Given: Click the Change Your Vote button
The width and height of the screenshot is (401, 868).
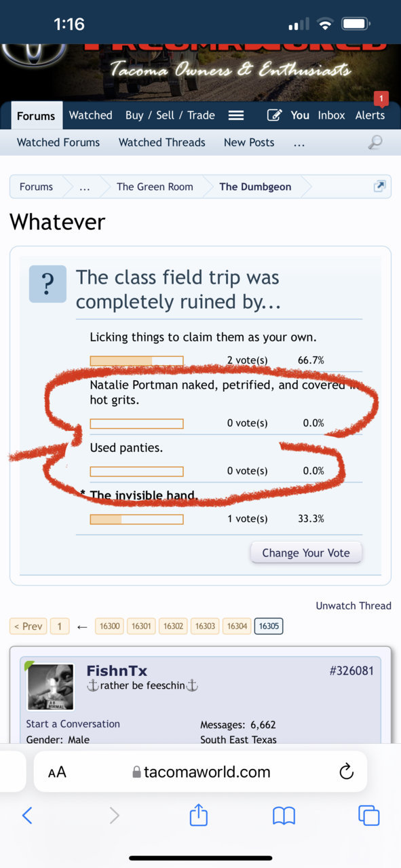Looking at the screenshot, I should [x=306, y=552].
